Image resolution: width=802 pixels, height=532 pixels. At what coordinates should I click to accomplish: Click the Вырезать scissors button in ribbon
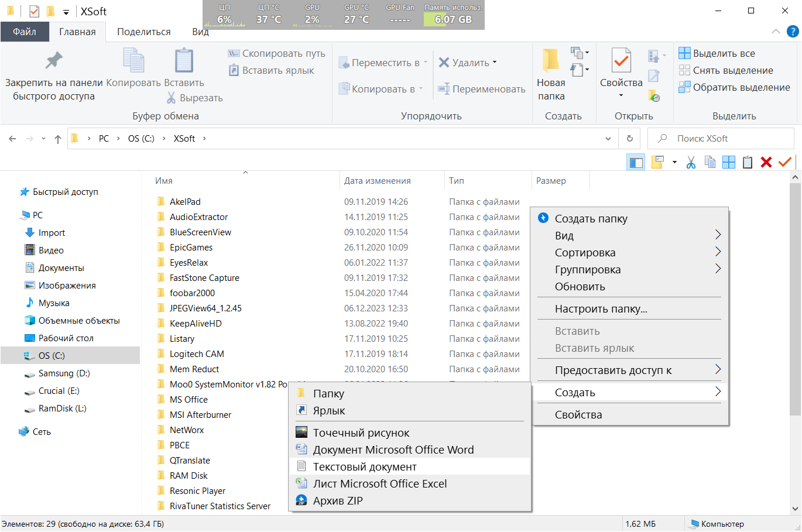pyautogui.click(x=194, y=98)
